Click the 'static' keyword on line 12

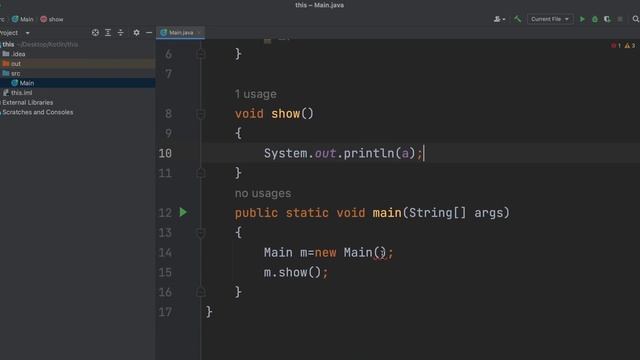pos(307,213)
